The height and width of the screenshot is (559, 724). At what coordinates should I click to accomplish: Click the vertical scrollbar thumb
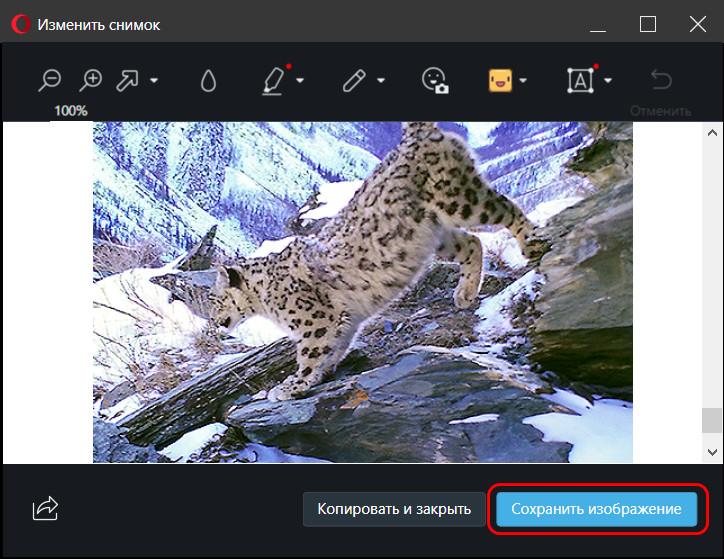[x=712, y=421]
